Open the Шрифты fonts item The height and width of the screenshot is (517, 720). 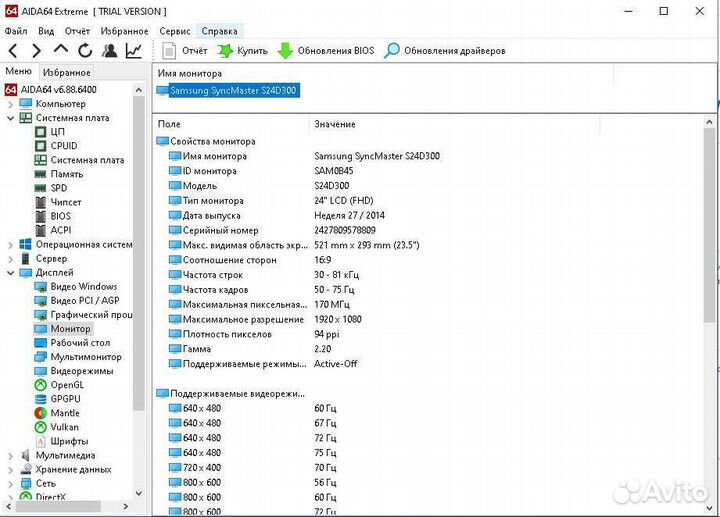tap(69, 441)
